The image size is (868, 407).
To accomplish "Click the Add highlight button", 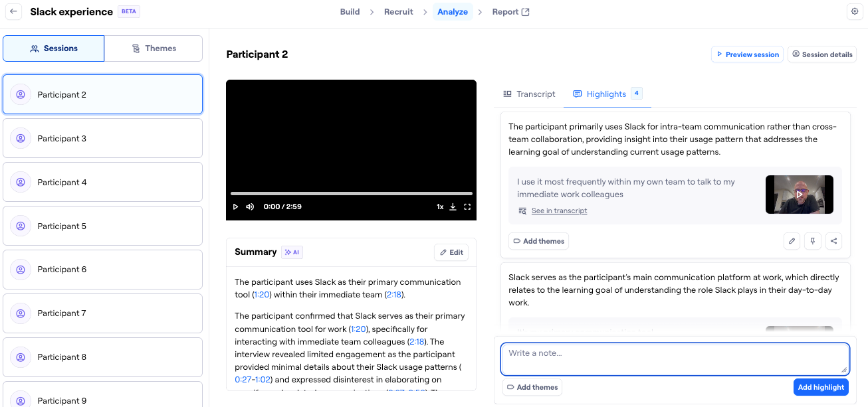I will coord(821,387).
